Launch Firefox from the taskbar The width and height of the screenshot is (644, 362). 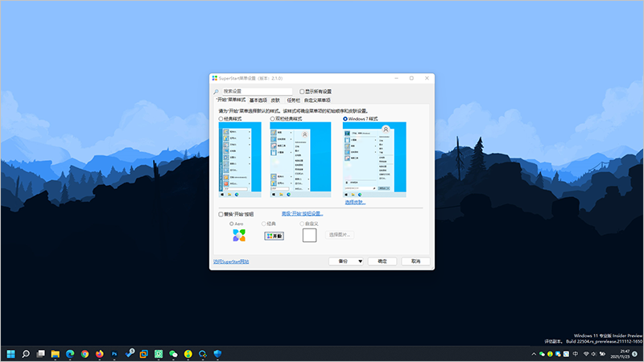click(99, 354)
